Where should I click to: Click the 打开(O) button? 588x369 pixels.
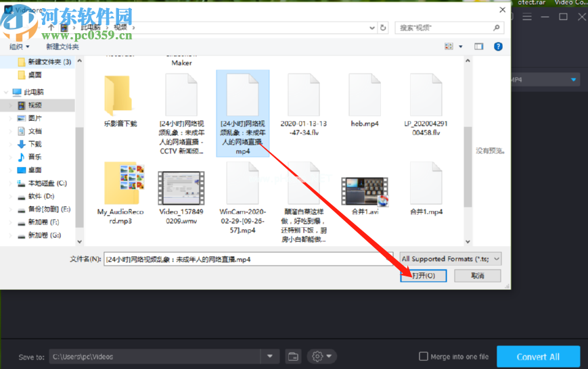coord(424,276)
